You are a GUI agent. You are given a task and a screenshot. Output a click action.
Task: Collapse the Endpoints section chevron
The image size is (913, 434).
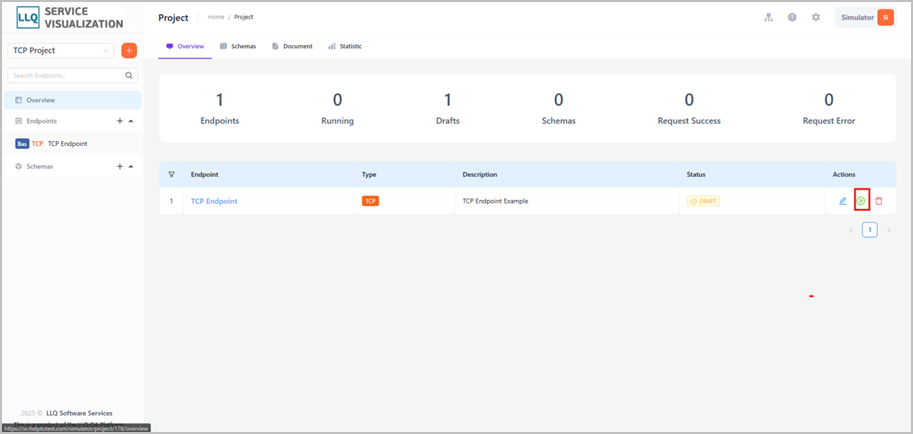coord(130,121)
